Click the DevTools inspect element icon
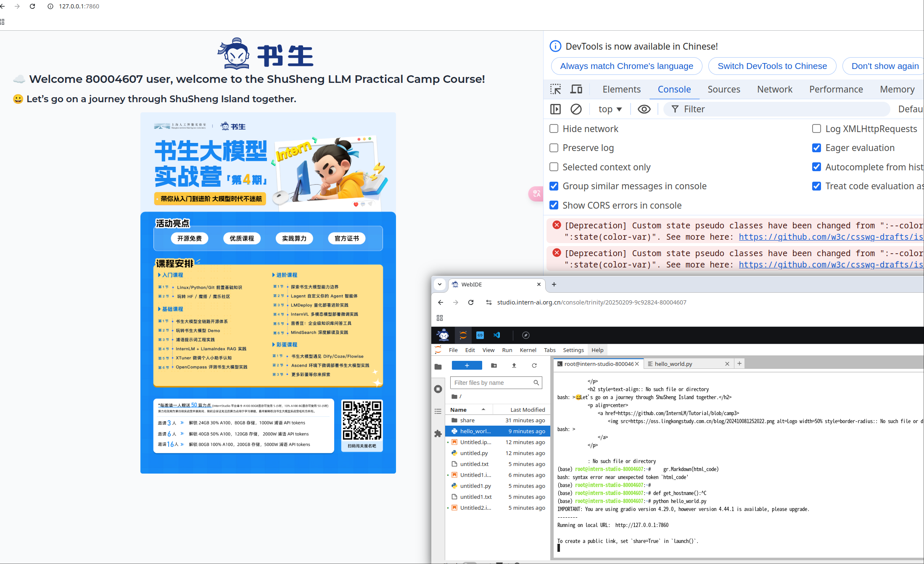 point(556,89)
